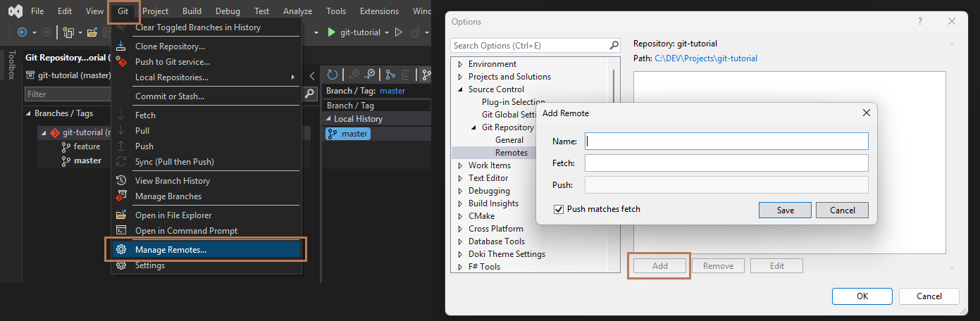Click the magnifier icon in Search Options

(614, 46)
